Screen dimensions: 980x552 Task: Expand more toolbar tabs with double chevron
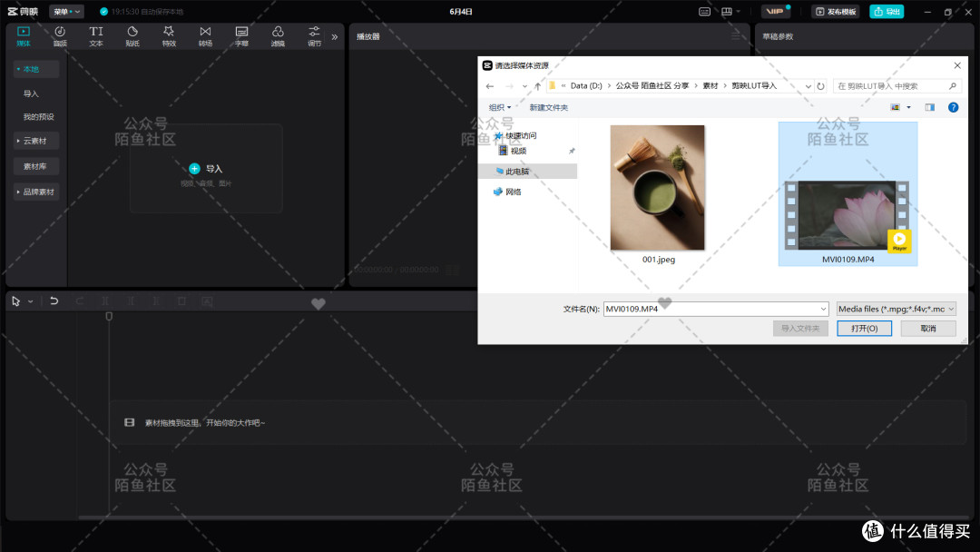pyautogui.click(x=334, y=37)
